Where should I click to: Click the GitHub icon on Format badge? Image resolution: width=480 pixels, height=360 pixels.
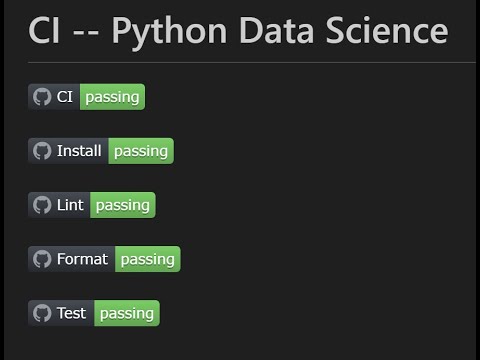[42, 259]
